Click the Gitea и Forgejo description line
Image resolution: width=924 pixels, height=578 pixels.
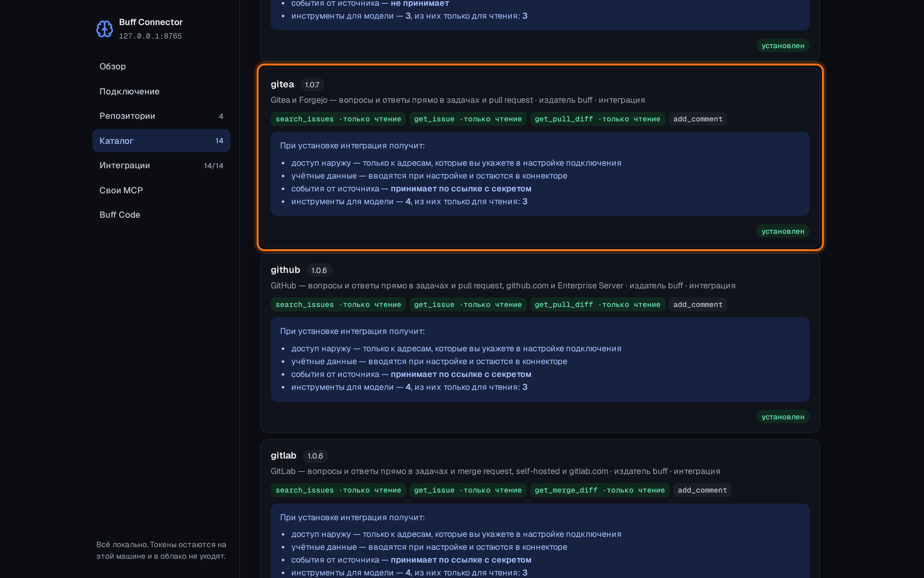point(458,100)
